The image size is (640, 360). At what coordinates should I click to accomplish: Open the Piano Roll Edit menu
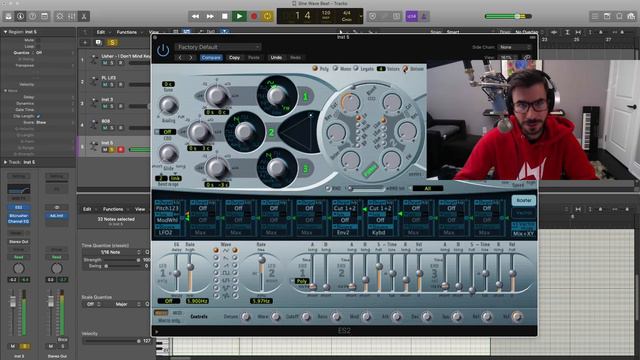click(x=87, y=209)
